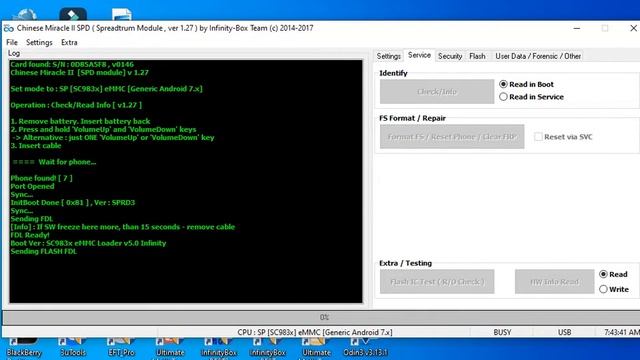Click the 0% progress bar

point(321,317)
